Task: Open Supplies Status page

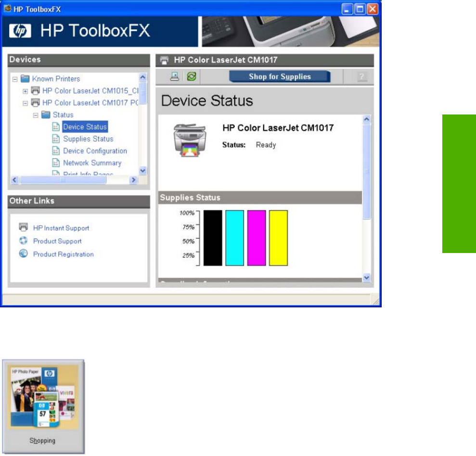Action: [x=88, y=139]
